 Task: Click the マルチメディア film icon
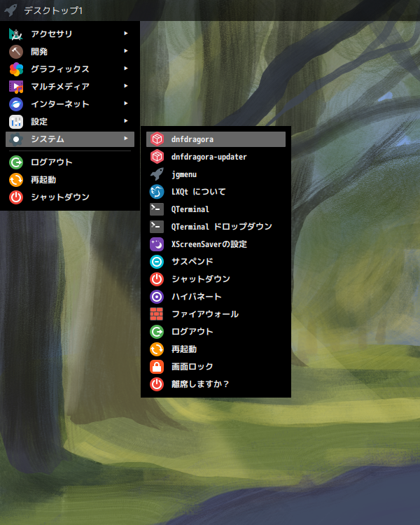pyautogui.click(x=15, y=87)
